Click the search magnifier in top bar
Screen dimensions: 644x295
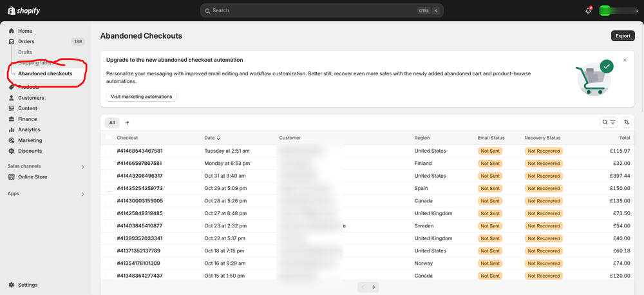coord(207,11)
